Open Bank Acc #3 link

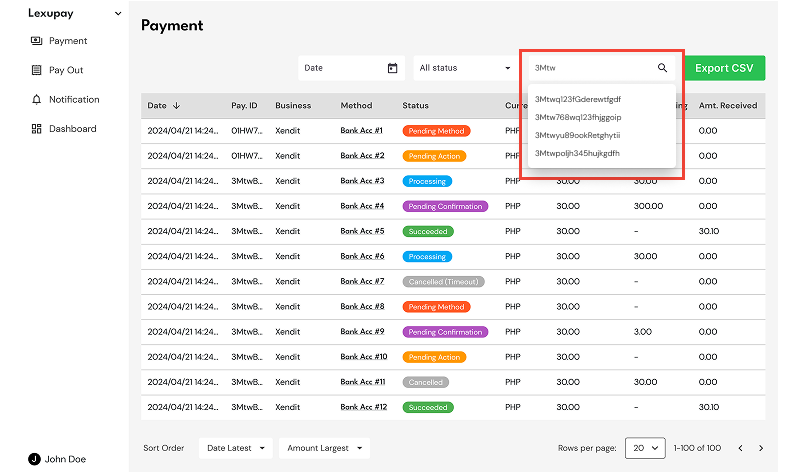(362, 181)
